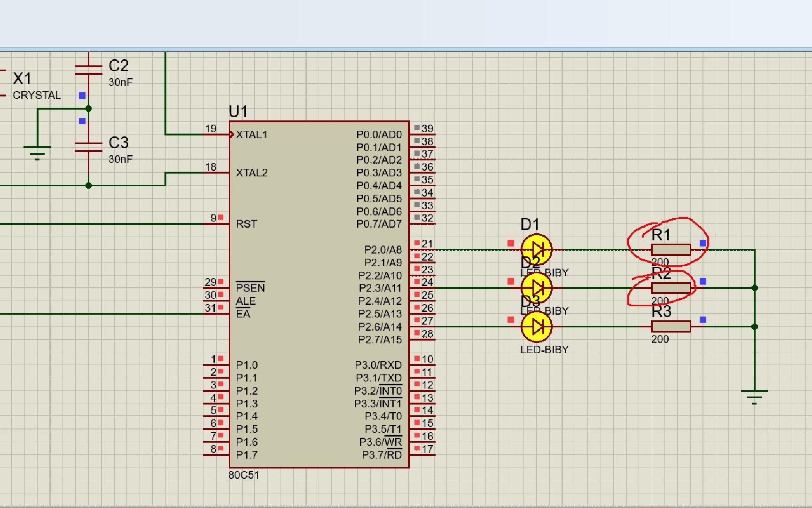Select the D1 LED symbol
812x508 pixels.
tap(536, 249)
